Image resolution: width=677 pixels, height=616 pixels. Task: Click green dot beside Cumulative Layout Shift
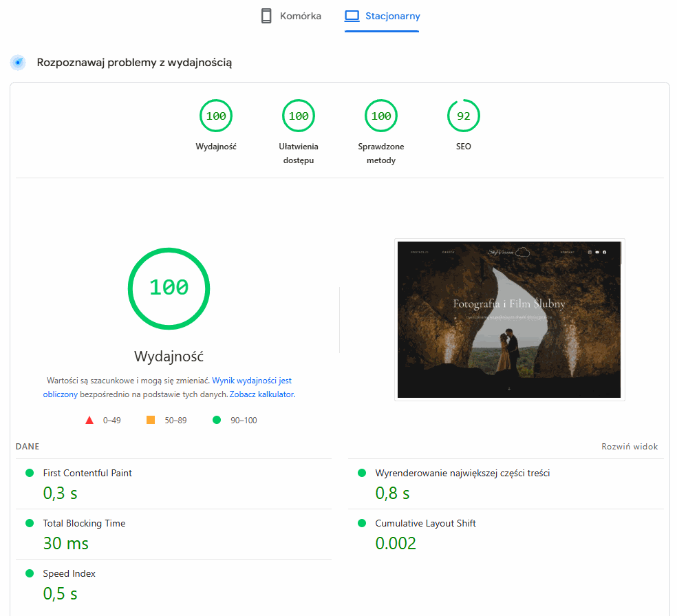(363, 523)
